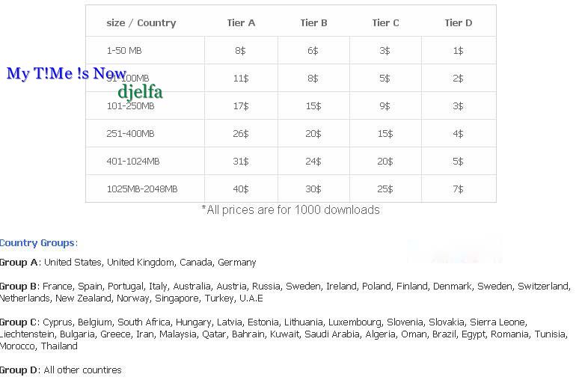The width and height of the screenshot is (579, 392).
Task: Select the 7$ Tier D price
Action: coord(458,189)
